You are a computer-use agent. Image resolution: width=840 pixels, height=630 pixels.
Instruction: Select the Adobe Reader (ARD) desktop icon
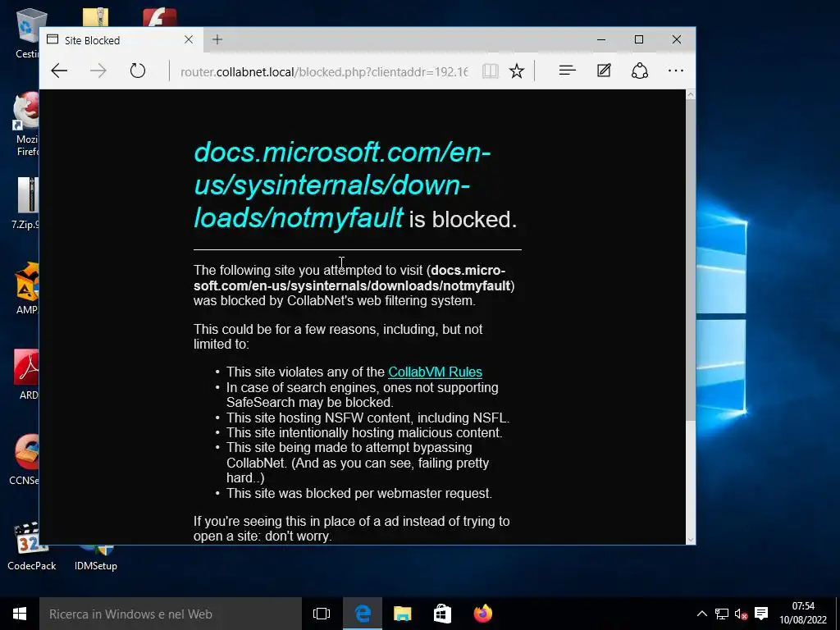coord(27,374)
